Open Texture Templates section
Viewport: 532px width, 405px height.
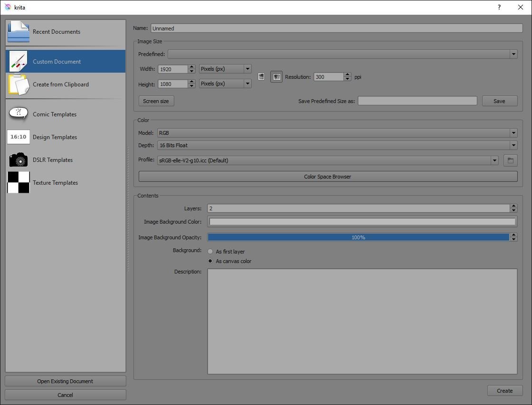pos(66,182)
